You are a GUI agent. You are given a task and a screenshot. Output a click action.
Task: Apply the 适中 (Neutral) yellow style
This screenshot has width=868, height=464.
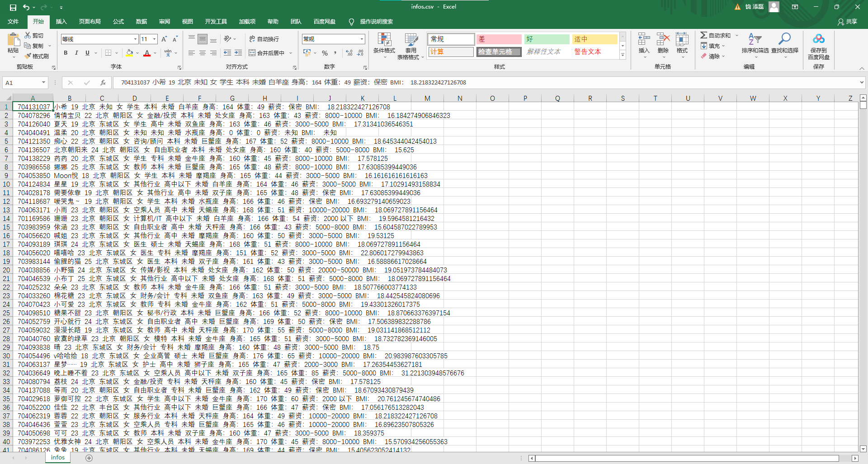(594, 39)
